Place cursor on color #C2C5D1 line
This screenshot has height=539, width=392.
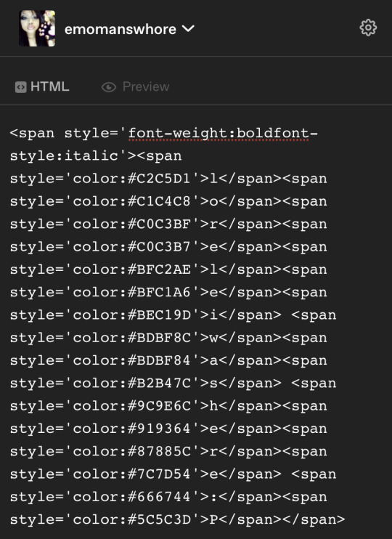tap(168, 179)
